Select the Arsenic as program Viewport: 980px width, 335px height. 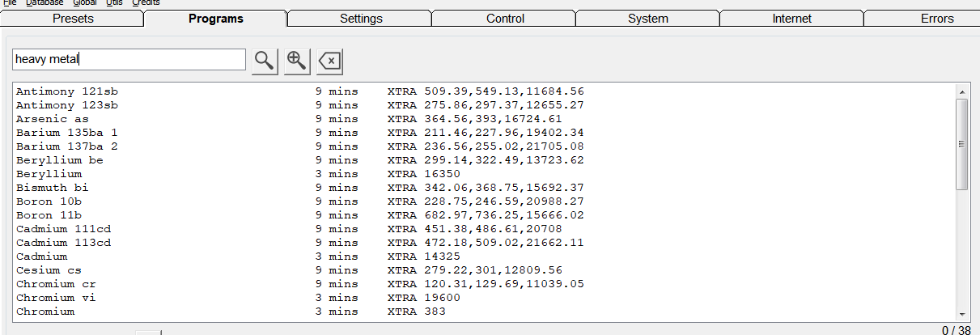point(53,119)
